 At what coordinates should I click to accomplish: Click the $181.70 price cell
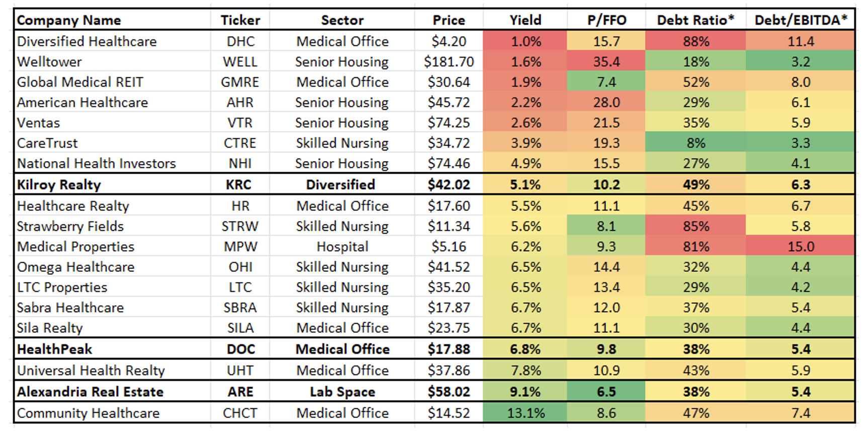coord(449,62)
